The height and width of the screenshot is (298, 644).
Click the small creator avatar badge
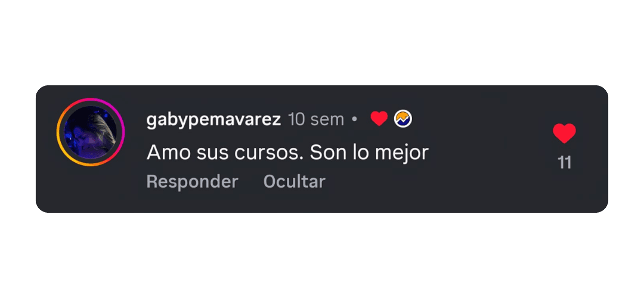pyautogui.click(x=403, y=119)
